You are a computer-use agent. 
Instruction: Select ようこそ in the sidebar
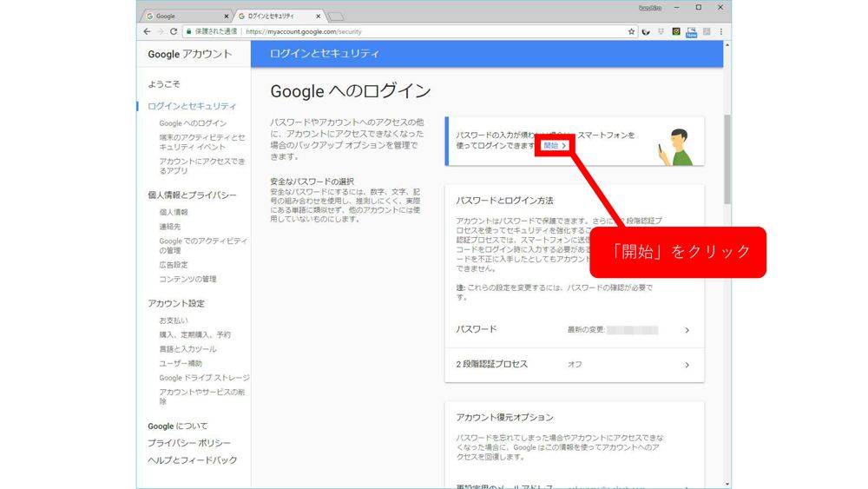[x=164, y=84]
